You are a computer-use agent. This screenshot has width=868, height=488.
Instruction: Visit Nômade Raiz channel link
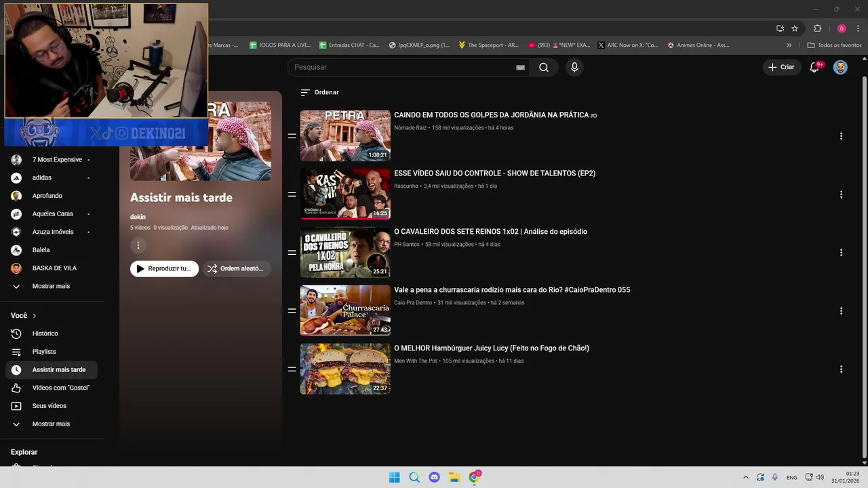click(410, 128)
